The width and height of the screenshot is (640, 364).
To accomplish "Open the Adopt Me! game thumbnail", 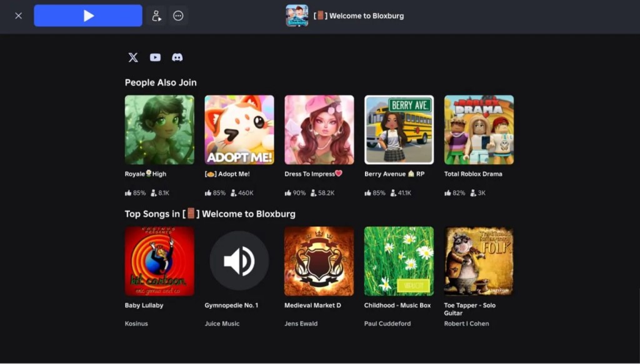I will (x=239, y=130).
